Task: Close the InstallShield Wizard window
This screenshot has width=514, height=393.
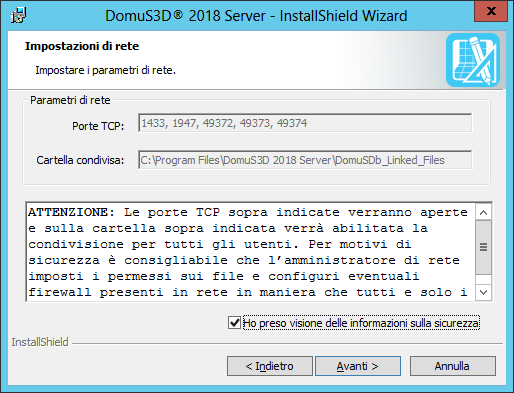Action: pos(491,11)
